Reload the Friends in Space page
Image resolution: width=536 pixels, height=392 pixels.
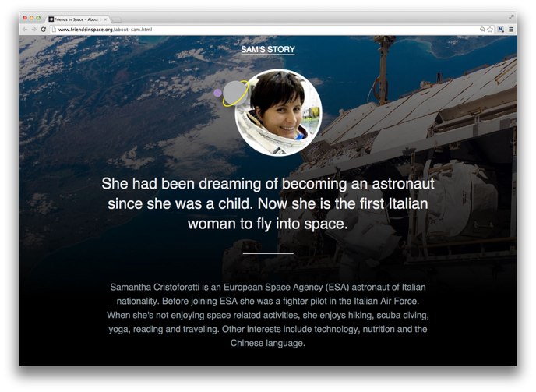point(44,30)
